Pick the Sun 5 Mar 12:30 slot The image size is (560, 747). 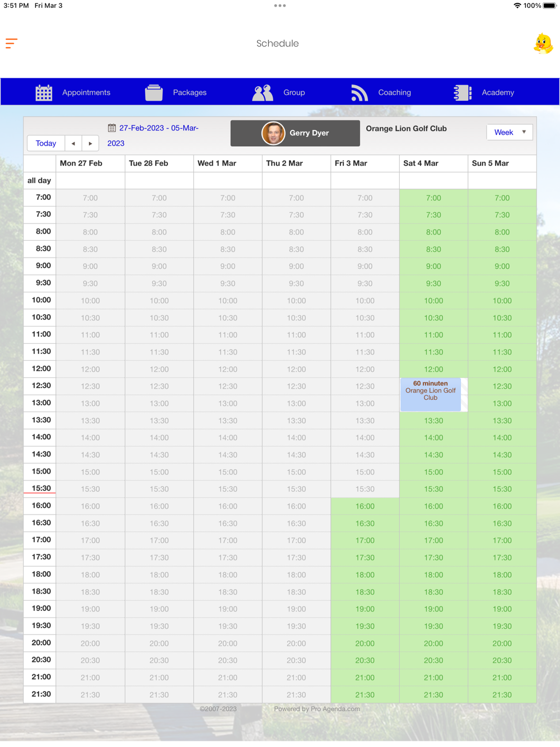pyautogui.click(x=502, y=386)
